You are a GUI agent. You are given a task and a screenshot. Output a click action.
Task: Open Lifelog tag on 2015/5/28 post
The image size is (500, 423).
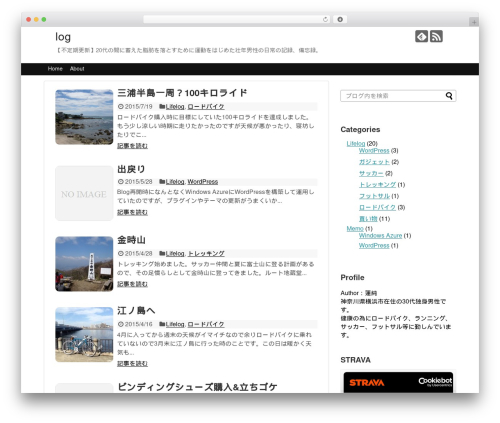pos(175,182)
